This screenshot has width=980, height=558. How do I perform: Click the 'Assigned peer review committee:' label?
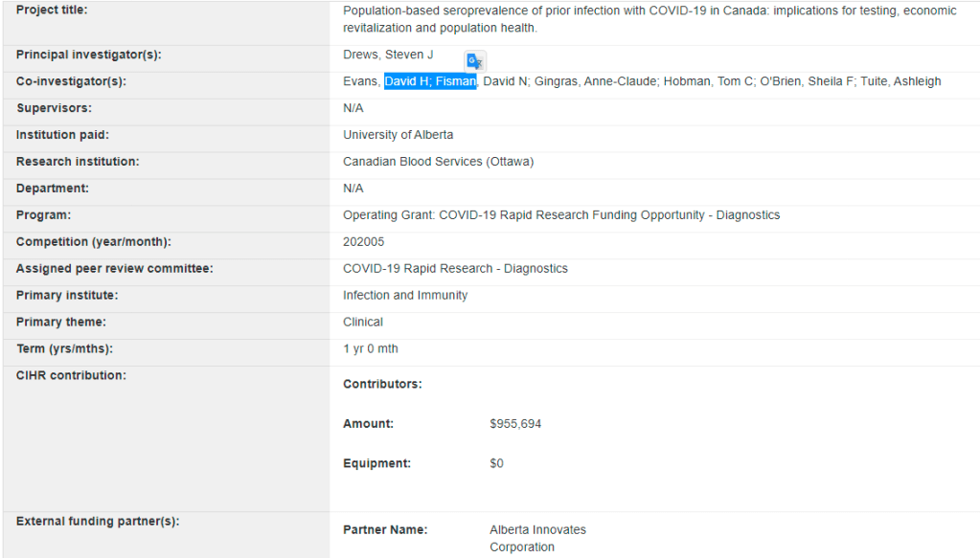pos(114,269)
